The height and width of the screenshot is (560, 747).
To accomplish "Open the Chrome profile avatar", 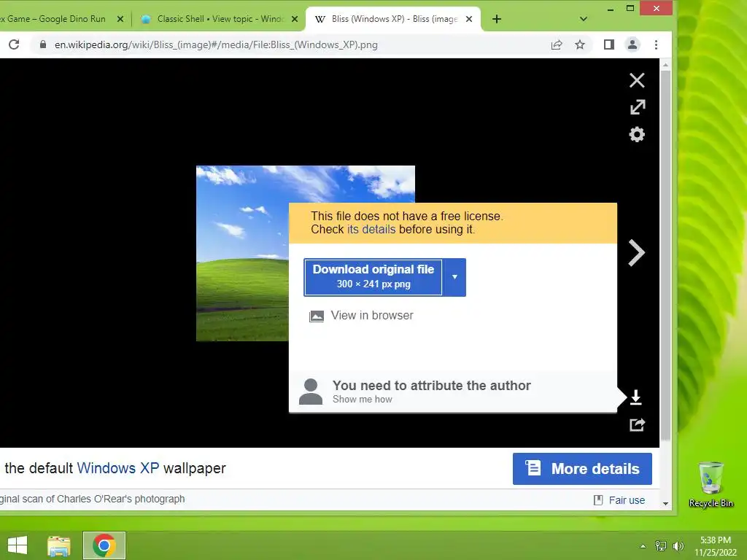I will pos(632,44).
